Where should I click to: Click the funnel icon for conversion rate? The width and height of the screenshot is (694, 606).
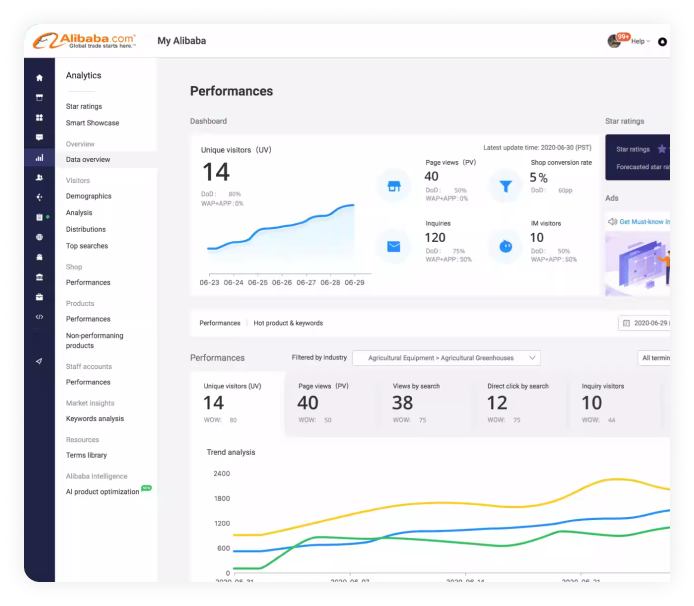506,185
